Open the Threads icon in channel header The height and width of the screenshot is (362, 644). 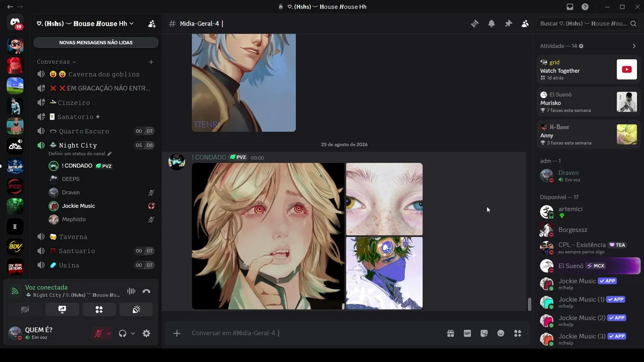coord(474,24)
